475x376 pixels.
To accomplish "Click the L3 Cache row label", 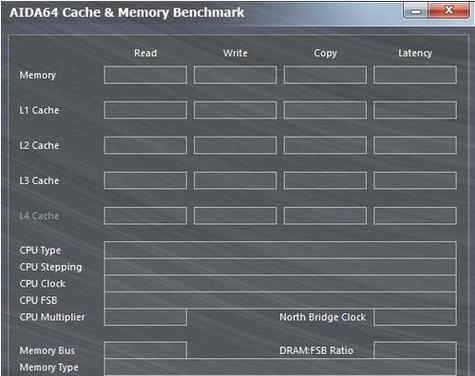I will (x=39, y=181).
